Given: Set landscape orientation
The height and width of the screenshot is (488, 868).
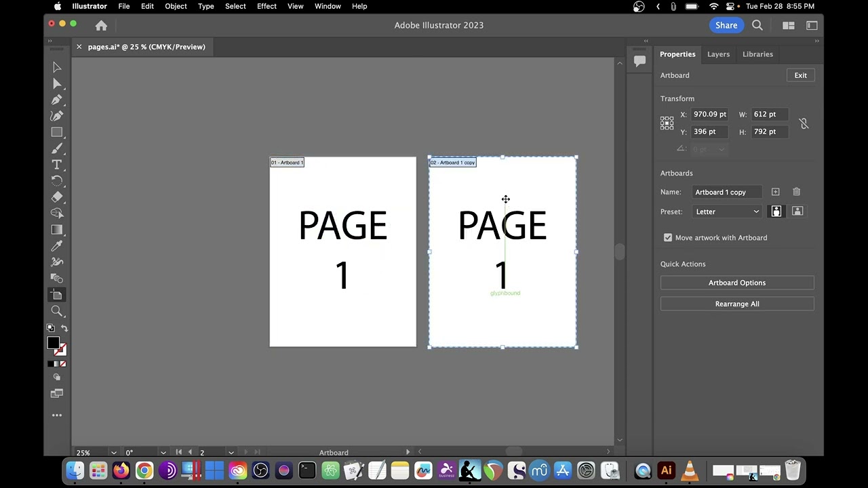Looking at the screenshot, I should point(797,211).
